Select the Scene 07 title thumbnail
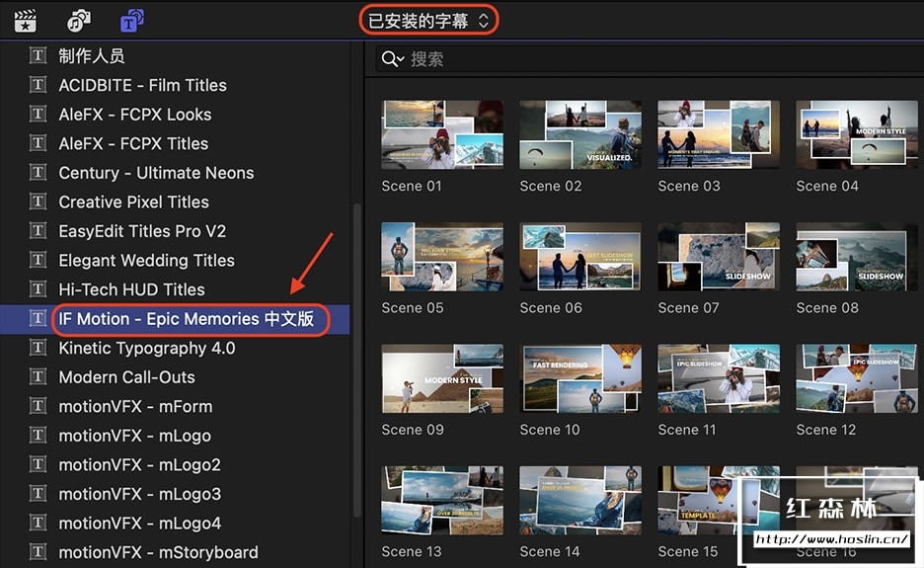Image resolution: width=924 pixels, height=568 pixels. pos(719,257)
